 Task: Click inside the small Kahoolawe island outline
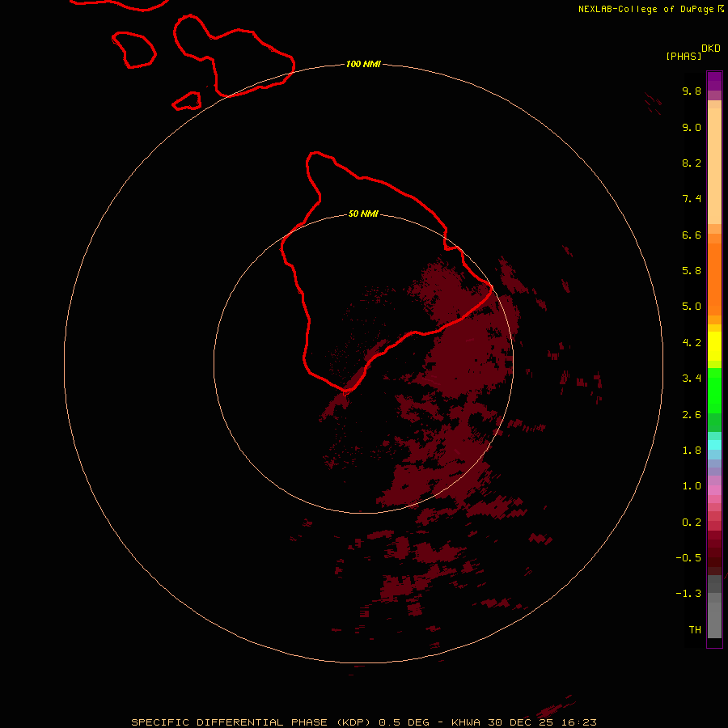tap(188, 101)
